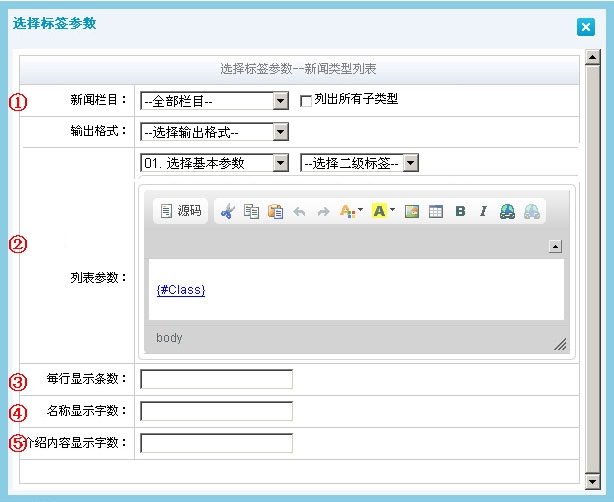Screen dimensions: 614x502
Task: Click the insert table icon
Action: click(436, 211)
